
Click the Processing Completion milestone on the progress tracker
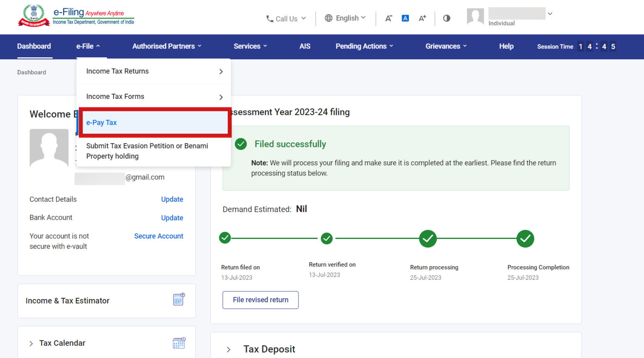click(525, 239)
